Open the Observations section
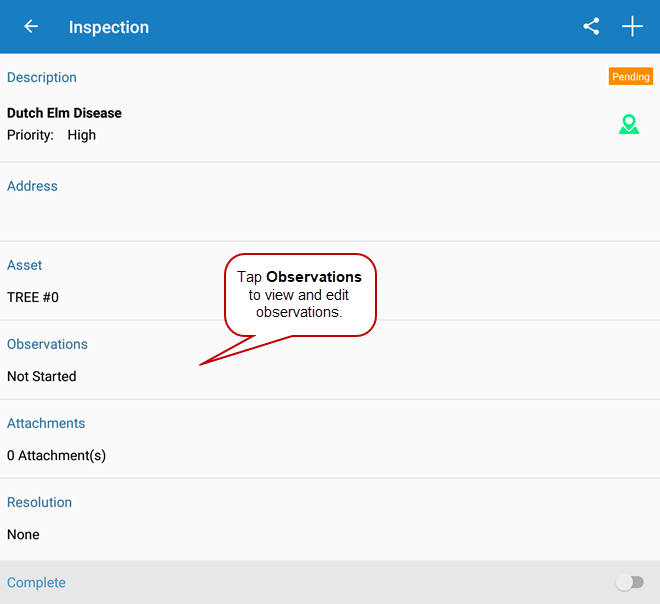Screen dimensions: 660x604 [x=47, y=344]
